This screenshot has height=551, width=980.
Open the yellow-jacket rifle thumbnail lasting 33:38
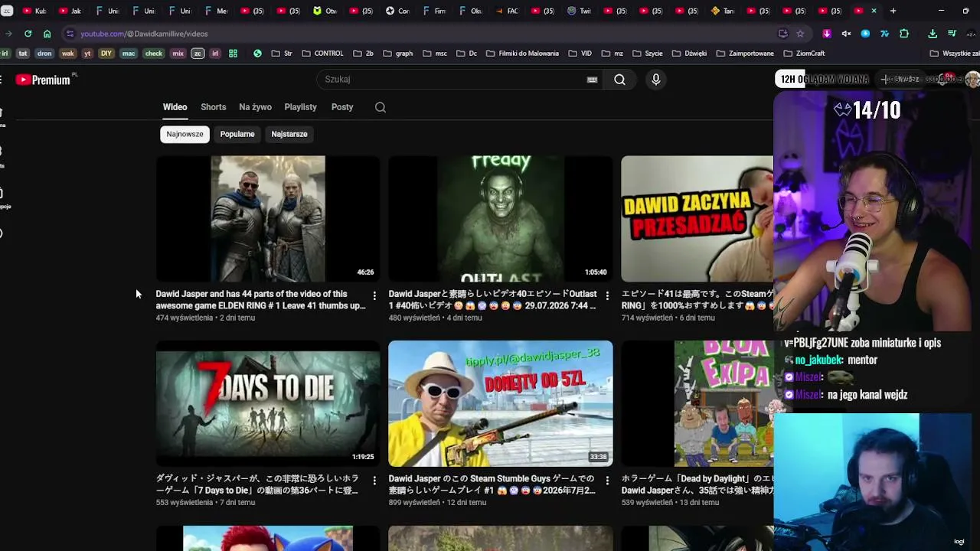pyautogui.click(x=501, y=403)
